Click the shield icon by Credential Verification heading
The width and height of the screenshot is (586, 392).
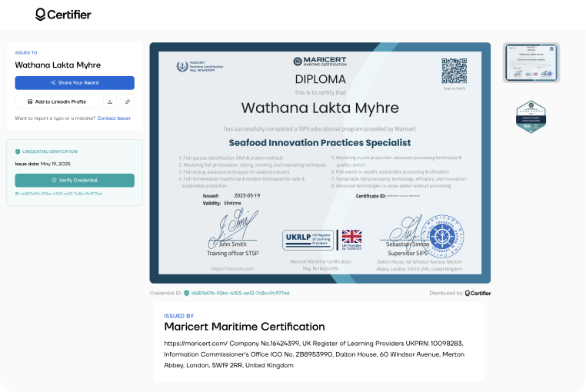click(18, 151)
